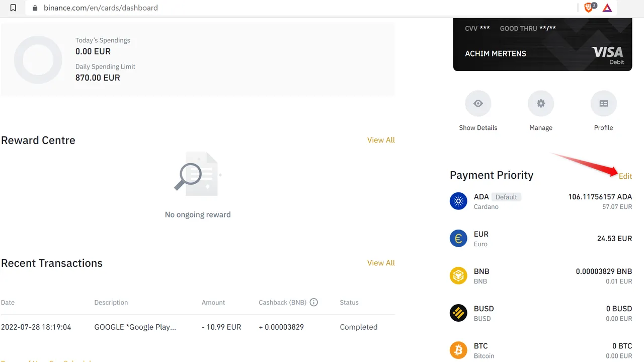Click the Status column header
The width and height of the screenshot is (644, 362).
coord(349,303)
